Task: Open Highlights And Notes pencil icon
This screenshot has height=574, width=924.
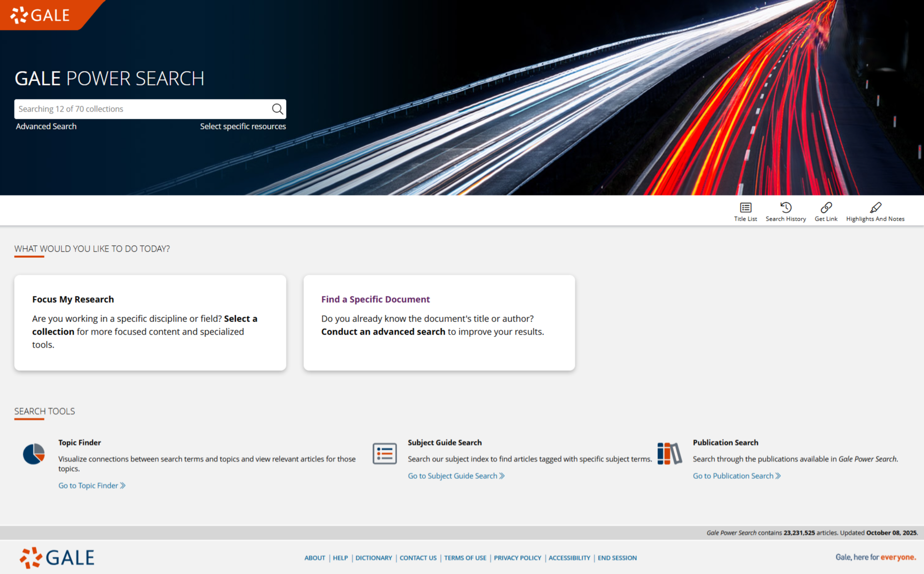Action: click(x=875, y=208)
